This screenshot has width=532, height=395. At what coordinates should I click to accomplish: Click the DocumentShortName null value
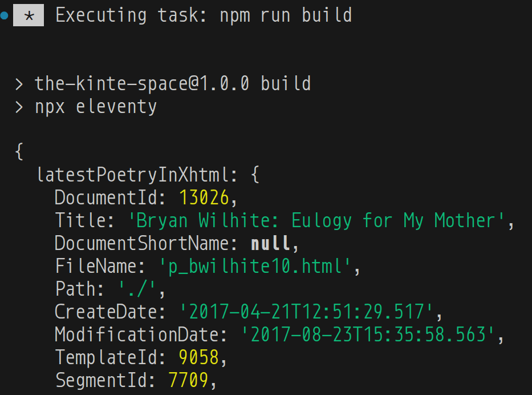[x=270, y=244]
